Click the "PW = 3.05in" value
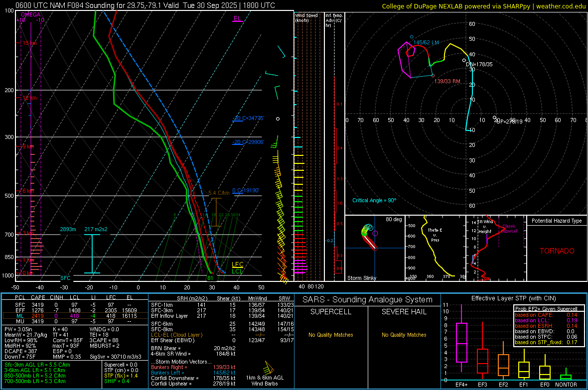This screenshot has height=390, width=588. coord(19,329)
